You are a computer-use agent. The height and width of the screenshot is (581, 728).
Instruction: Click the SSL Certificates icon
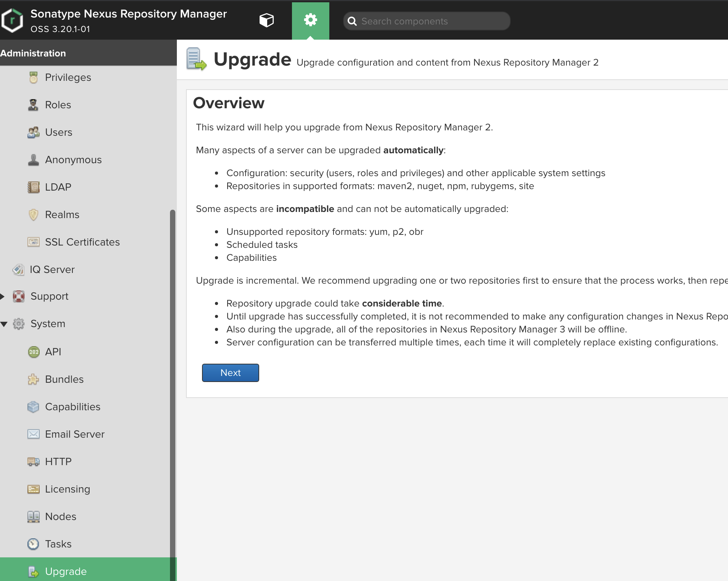pyautogui.click(x=34, y=242)
